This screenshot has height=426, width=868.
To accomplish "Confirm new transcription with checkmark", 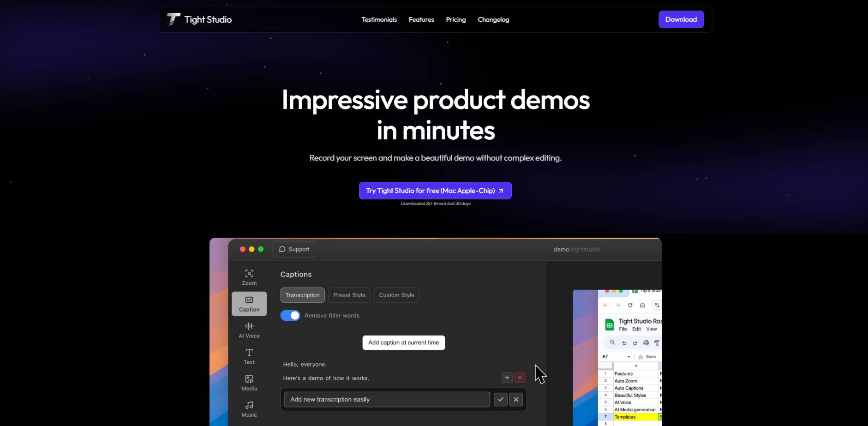I will tap(500, 400).
